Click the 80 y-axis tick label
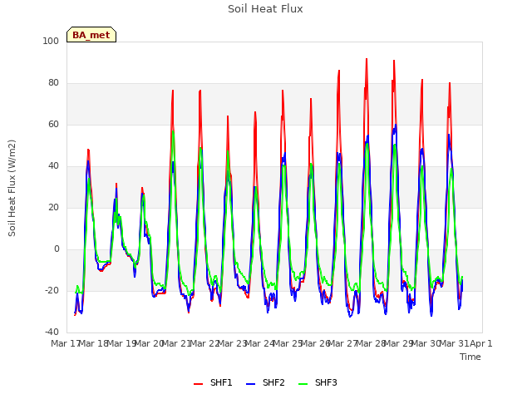The width and height of the screenshot is (532, 399). (x=53, y=83)
